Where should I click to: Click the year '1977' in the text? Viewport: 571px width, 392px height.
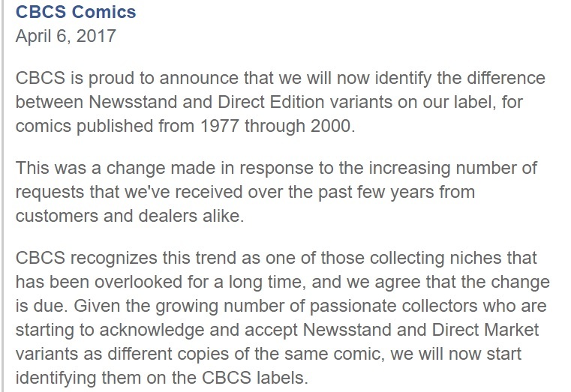tap(219, 126)
